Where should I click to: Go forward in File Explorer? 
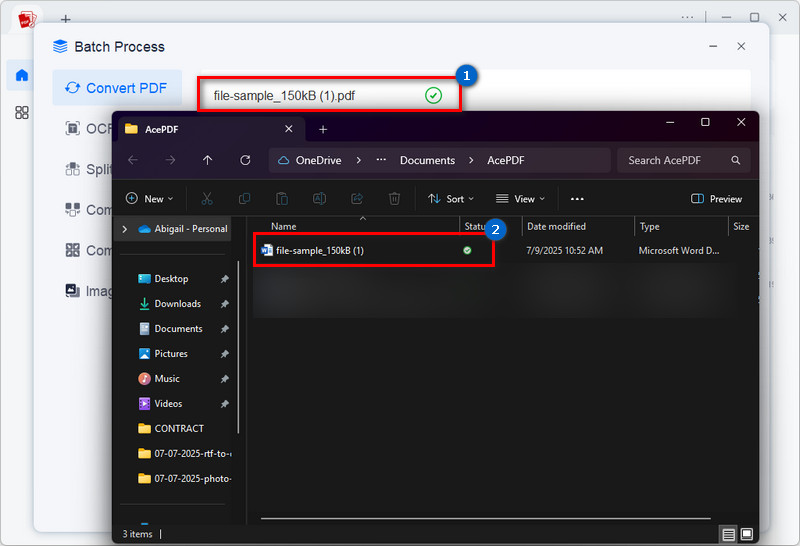pyautogui.click(x=170, y=160)
